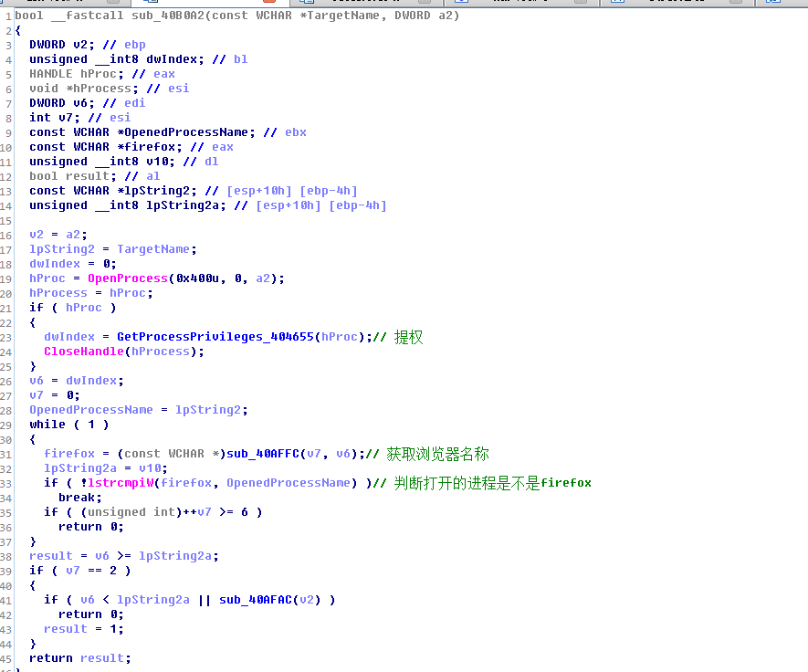Click the lstrcmpiW function call
This screenshot has height=672, width=808.
(x=121, y=483)
